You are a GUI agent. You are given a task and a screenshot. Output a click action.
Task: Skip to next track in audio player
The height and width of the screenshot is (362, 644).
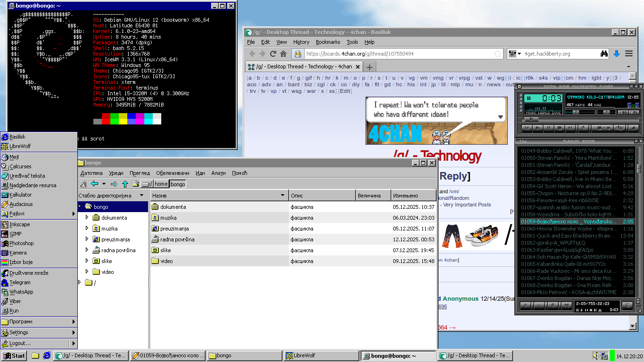point(570,128)
